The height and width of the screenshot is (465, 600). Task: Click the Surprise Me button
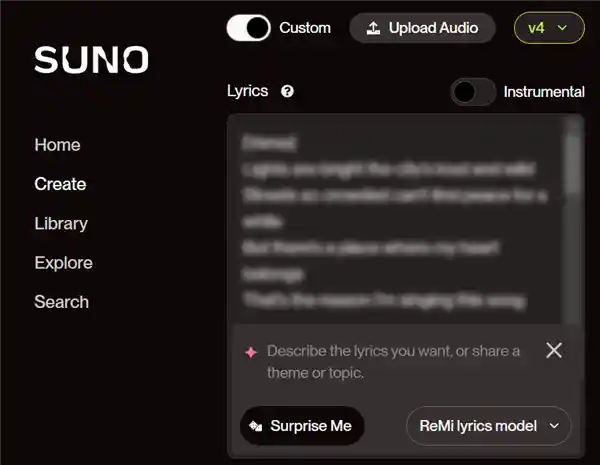302,426
